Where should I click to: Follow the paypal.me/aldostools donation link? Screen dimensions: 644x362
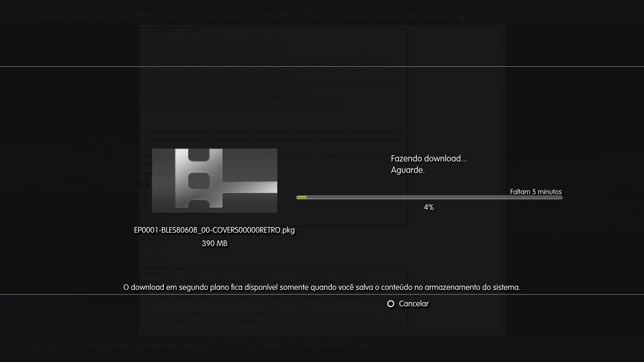(177, 139)
